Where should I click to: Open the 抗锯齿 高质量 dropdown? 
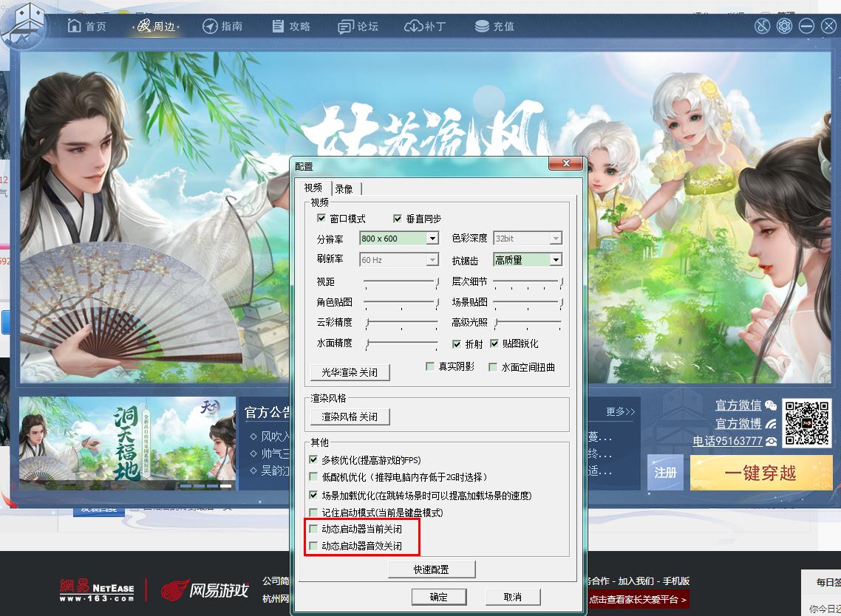527,259
